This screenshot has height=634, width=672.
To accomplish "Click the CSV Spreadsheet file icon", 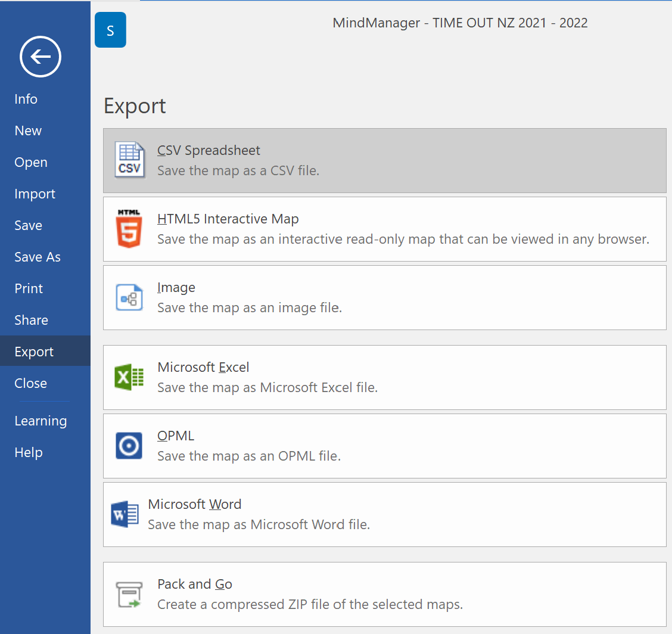I will 129,160.
